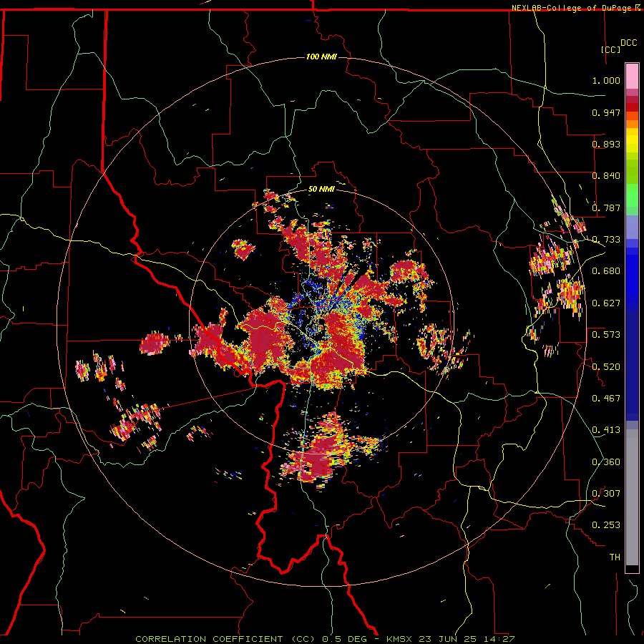Click the NEXLAB-College of DuPage credit text

[572, 8]
